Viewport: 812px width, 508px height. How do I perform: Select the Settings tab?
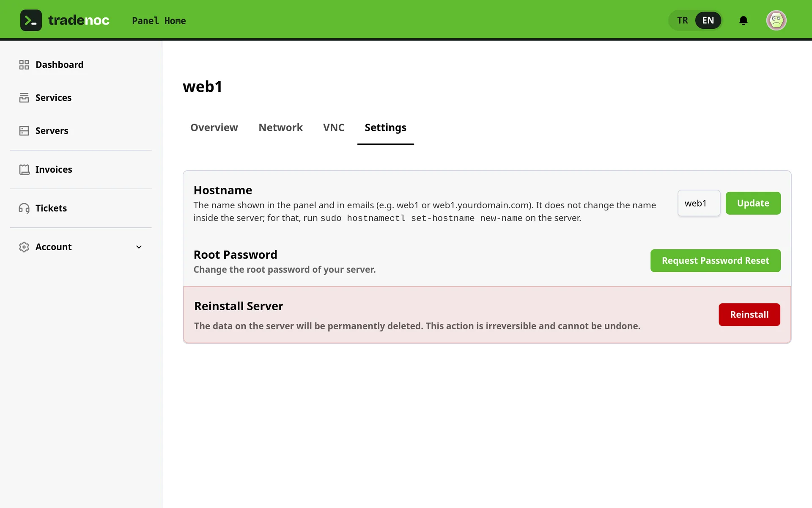[385, 127]
